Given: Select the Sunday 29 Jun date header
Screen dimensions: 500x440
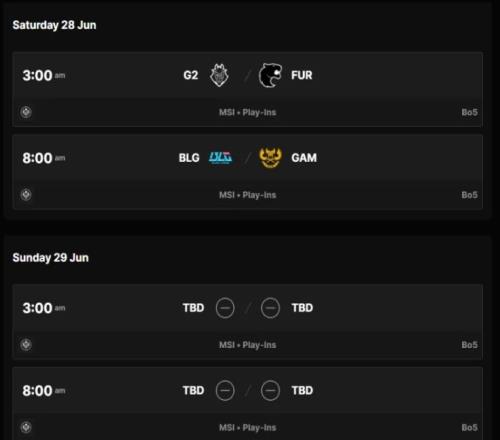Looking at the screenshot, I should click(51, 258).
